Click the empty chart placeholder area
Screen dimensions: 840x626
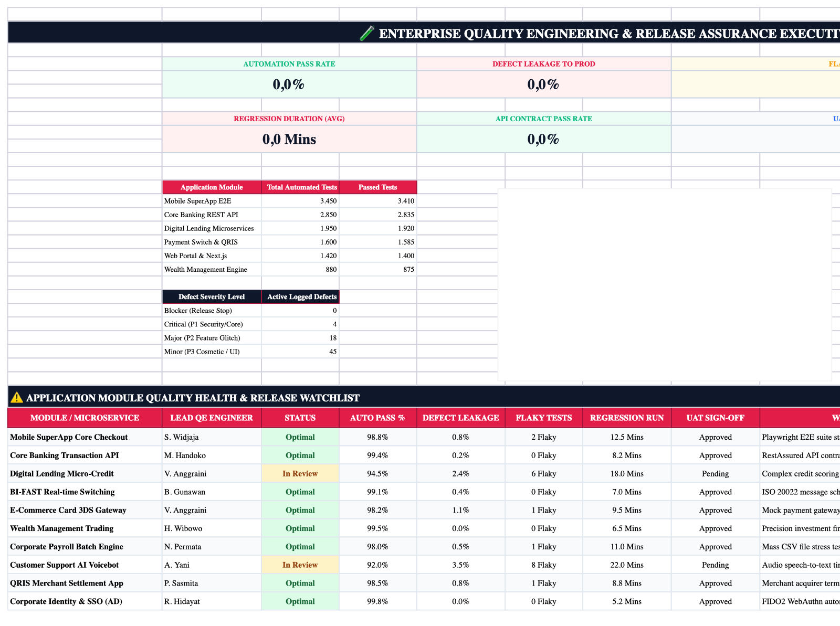[665, 285]
